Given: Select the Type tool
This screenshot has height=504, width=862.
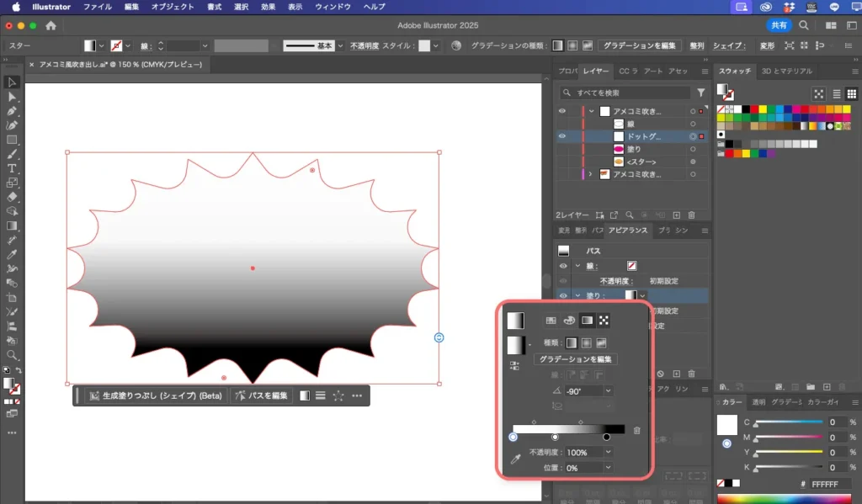Looking at the screenshot, I should tap(12, 168).
